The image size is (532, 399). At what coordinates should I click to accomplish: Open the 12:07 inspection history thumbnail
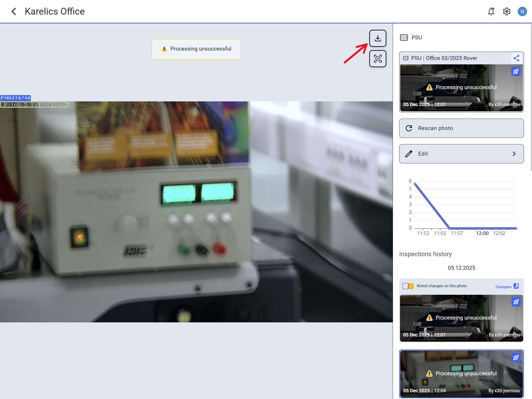[461, 318]
